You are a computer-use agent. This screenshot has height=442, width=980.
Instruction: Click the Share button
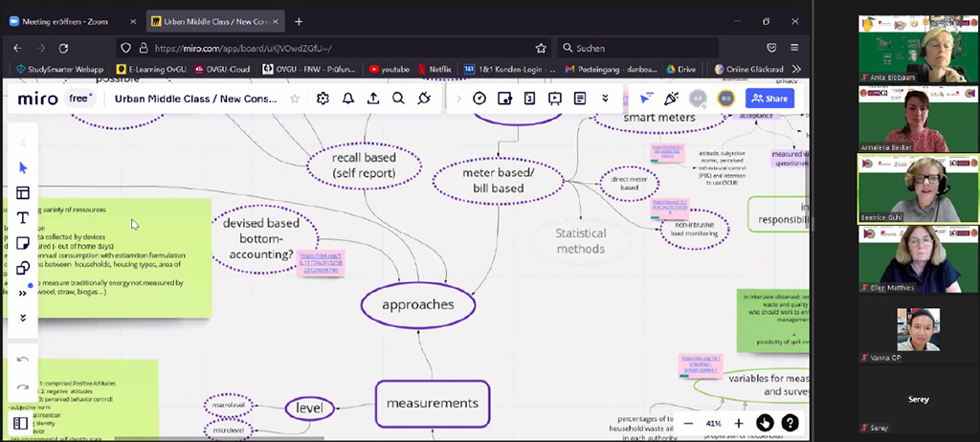click(769, 99)
